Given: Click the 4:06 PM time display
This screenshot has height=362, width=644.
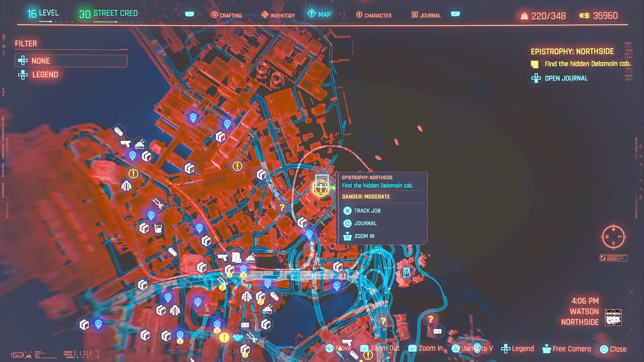Looking at the screenshot, I should pos(585,301).
